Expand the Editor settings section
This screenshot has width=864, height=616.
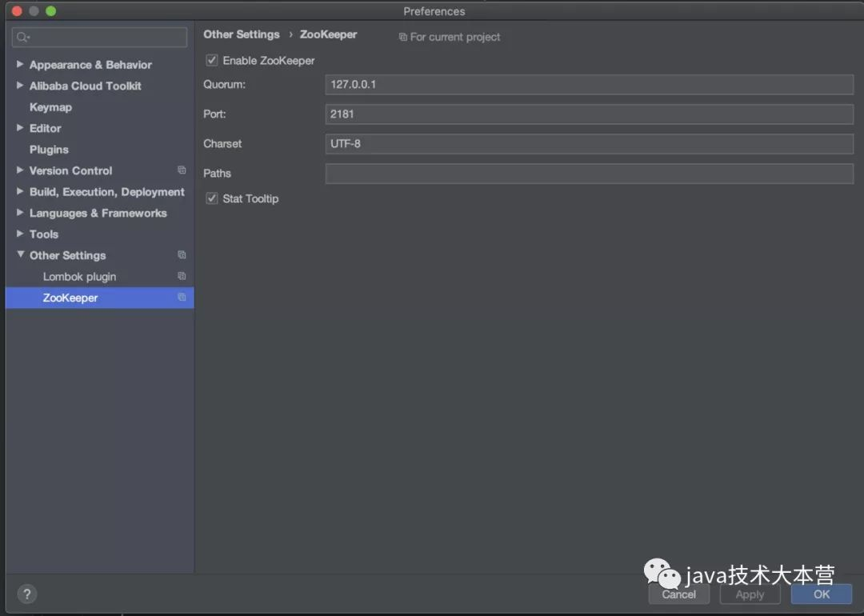[x=20, y=128]
